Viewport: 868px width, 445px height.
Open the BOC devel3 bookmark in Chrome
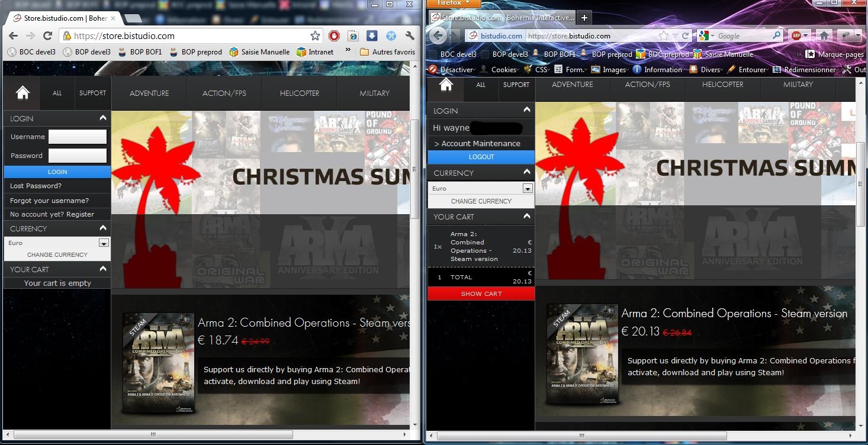(31, 51)
